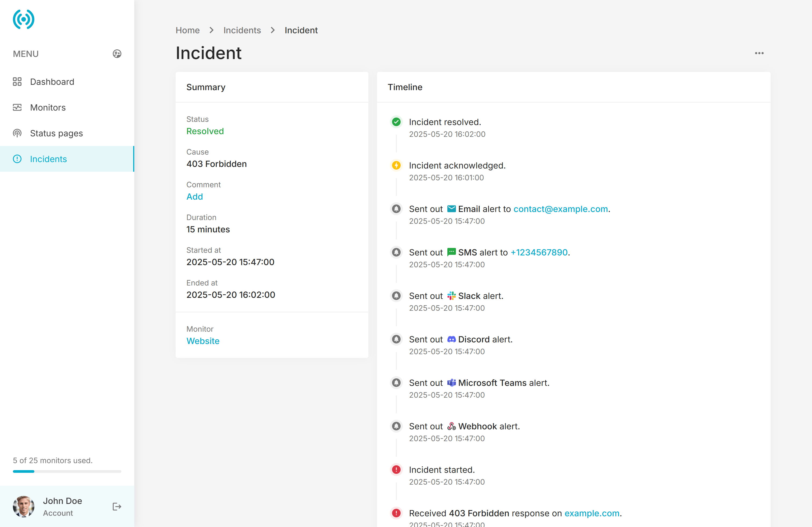
Task: Click the yellow incident acknowledged bolt icon
Action: point(396,165)
